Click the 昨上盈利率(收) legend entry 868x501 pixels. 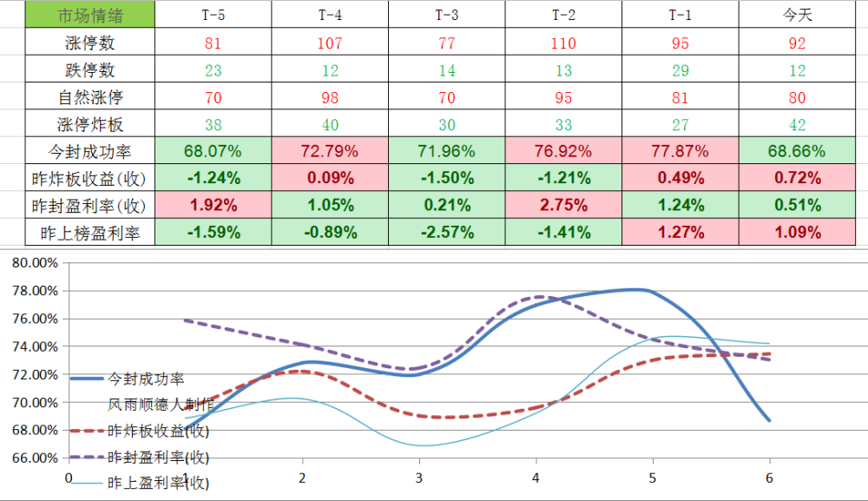pyautogui.click(x=140, y=483)
